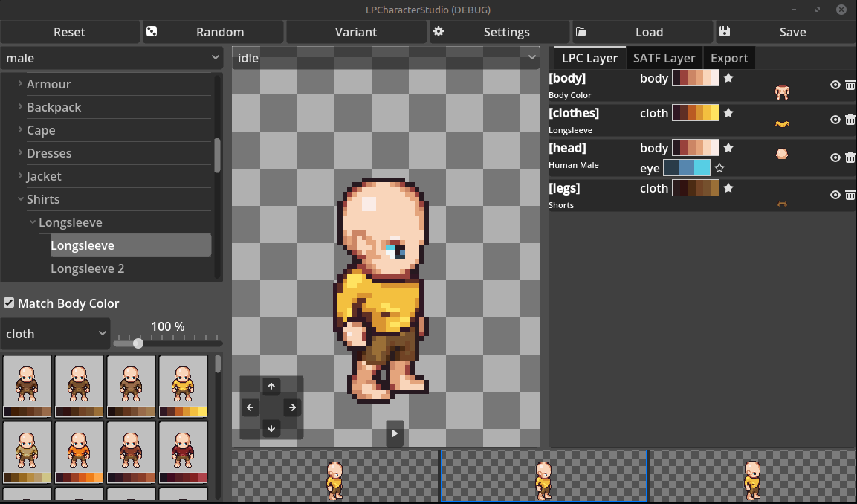This screenshot has height=504, width=857.
Task: Click the Reset button
Action: point(69,32)
